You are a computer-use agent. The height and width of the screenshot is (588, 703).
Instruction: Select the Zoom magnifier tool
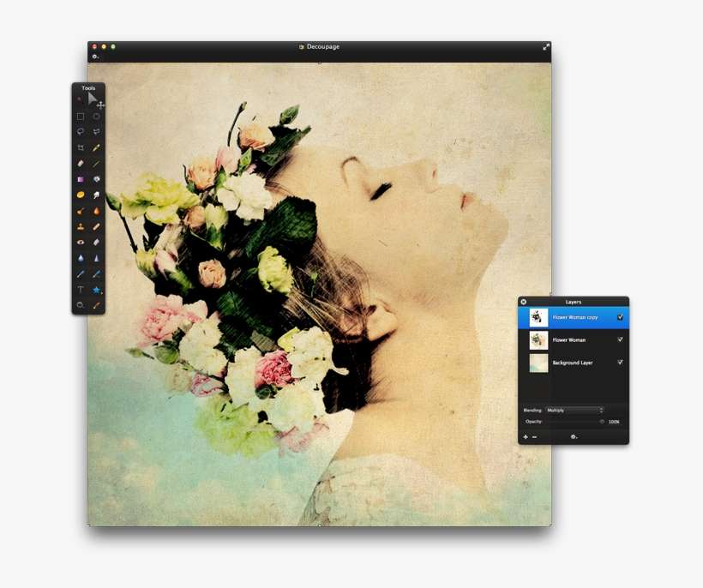click(x=81, y=305)
